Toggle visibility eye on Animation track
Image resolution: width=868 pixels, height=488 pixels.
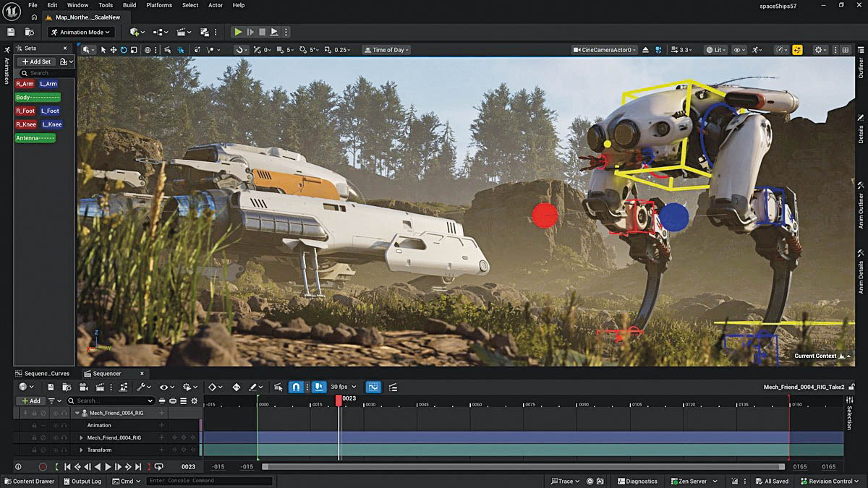click(55, 425)
